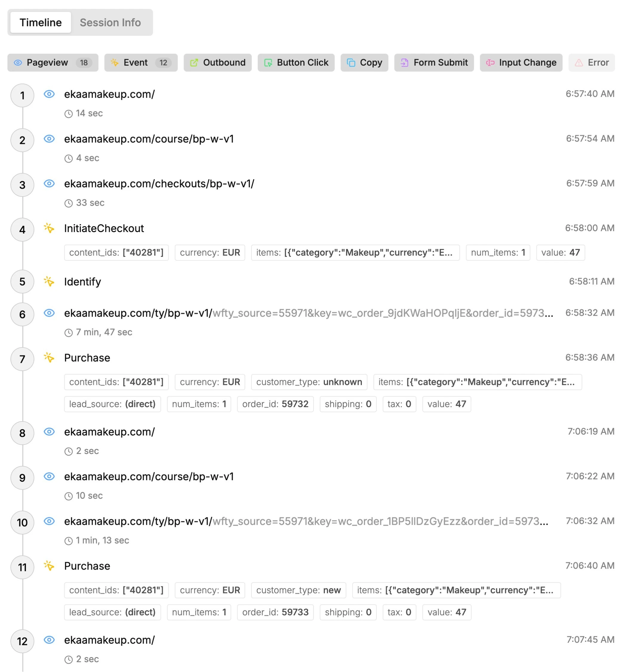The height and width of the screenshot is (672, 627).
Task: Click eye icon for step 10 thank-you page
Action: [49, 521]
